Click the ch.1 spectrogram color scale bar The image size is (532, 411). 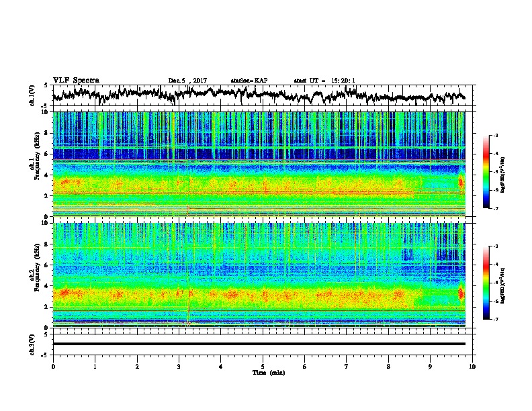[486, 172]
